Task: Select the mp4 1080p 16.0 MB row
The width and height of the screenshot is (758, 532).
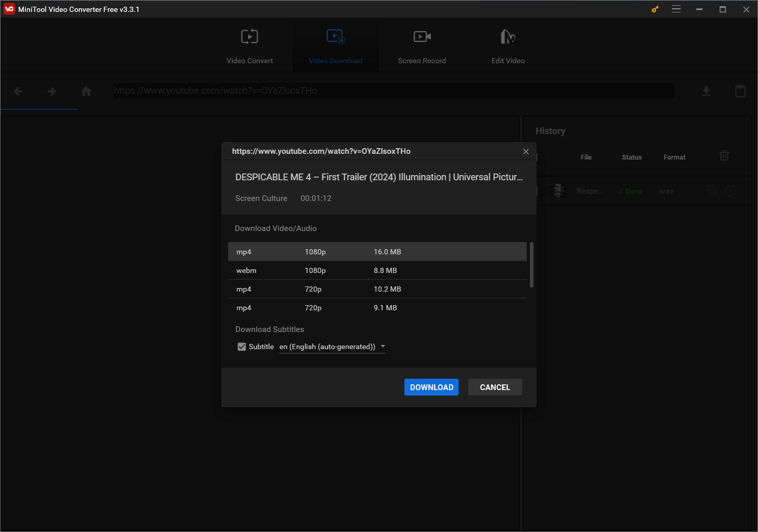Action: (377, 252)
